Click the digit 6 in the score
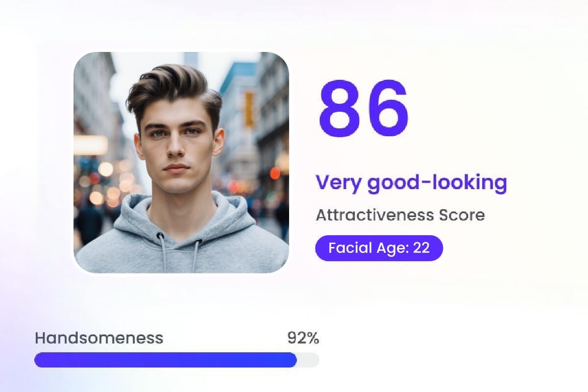The height and width of the screenshot is (392, 588). pyautogui.click(x=386, y=110)
